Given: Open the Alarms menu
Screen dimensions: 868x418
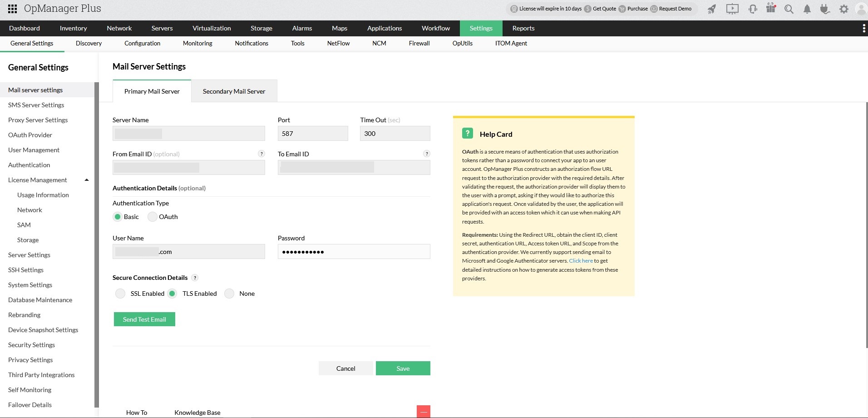Looking at the screenshot, I should [x=302, y=28].
